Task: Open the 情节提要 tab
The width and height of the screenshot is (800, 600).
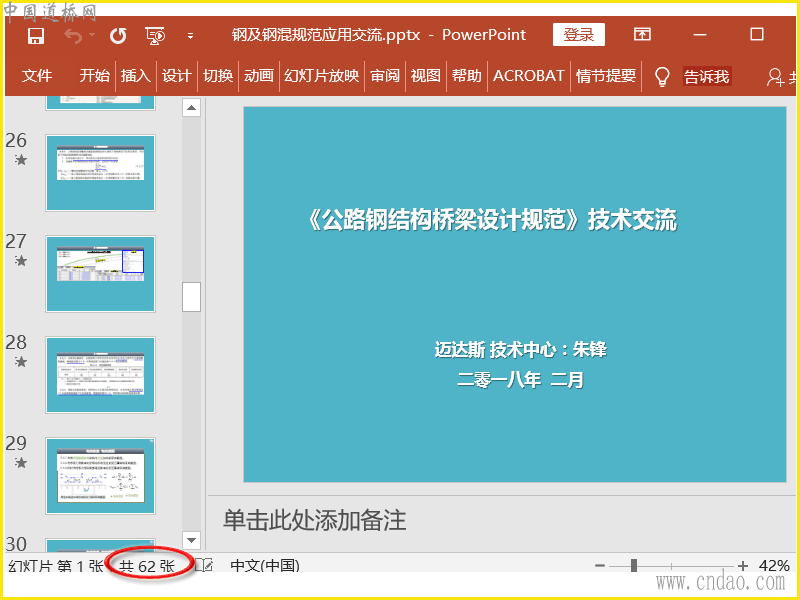Action: [606, 76]
